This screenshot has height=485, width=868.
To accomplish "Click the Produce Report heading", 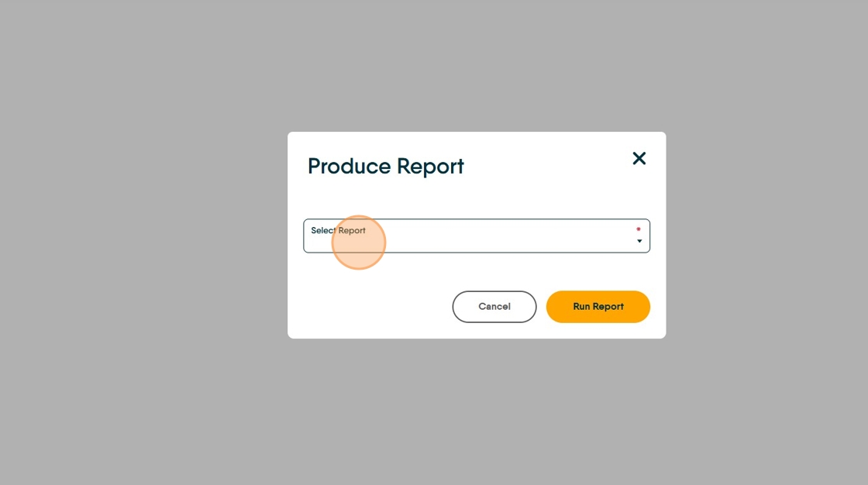I will click(x=386, y=166).
